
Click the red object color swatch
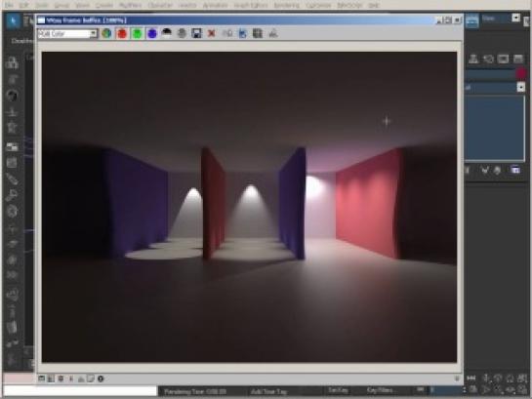[x=521, y=73]
